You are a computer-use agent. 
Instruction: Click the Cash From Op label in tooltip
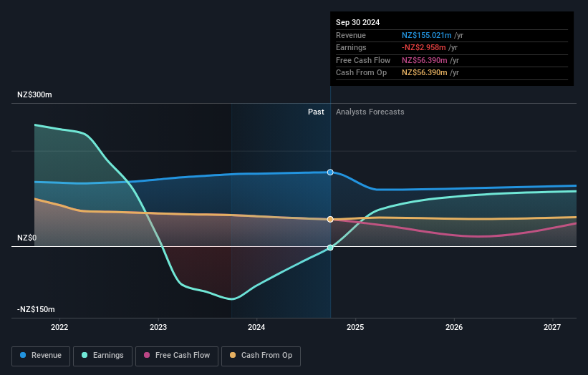[x=361, y=73]
